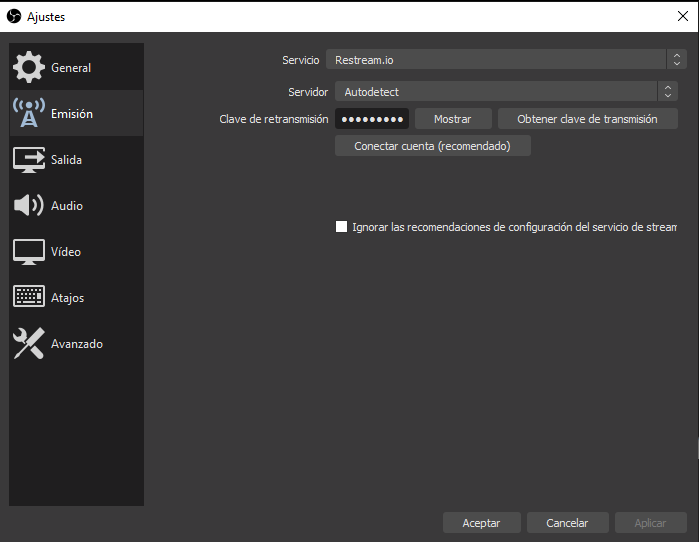Screen dimensions: 699x542
Task: Click the Atajos keyboard icon
Action: (29, 296)
